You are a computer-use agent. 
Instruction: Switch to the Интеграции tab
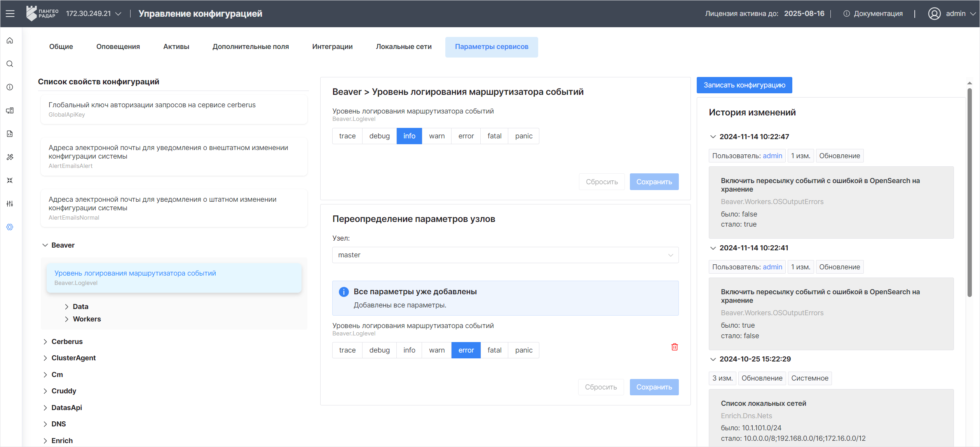coord(332,47)
